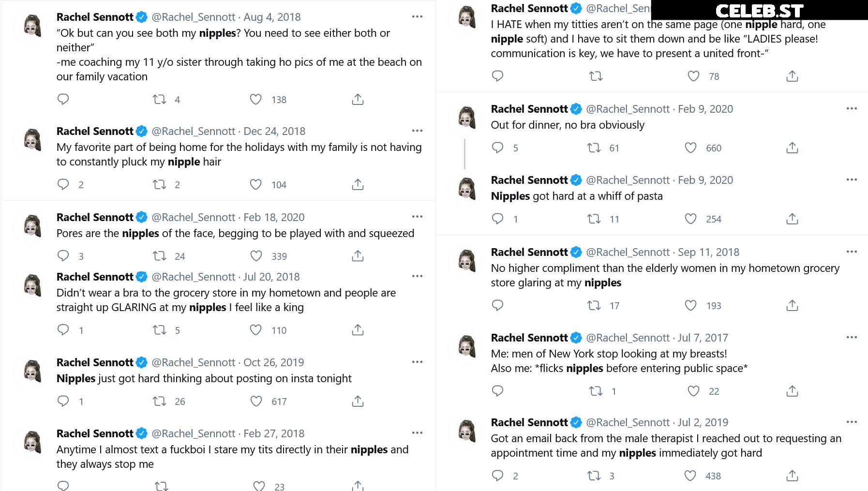Like the Aug 4, 2018 tweet

(x=255, y=99)
